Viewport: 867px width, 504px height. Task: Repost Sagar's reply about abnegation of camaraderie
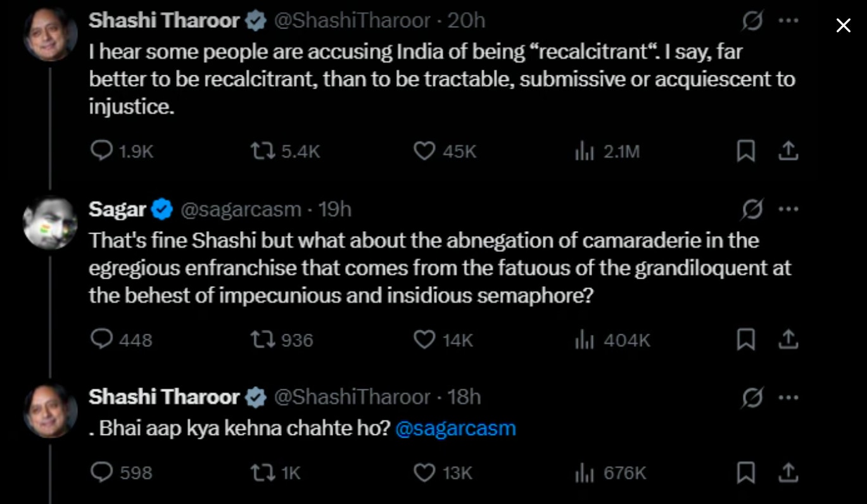(x=262, y=340)
